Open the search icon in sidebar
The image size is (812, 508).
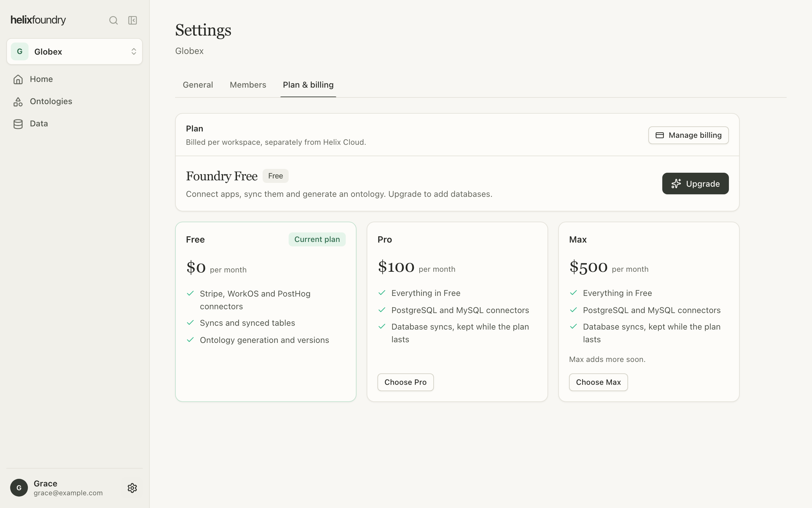pyautogui.click(x=114, y=21)
